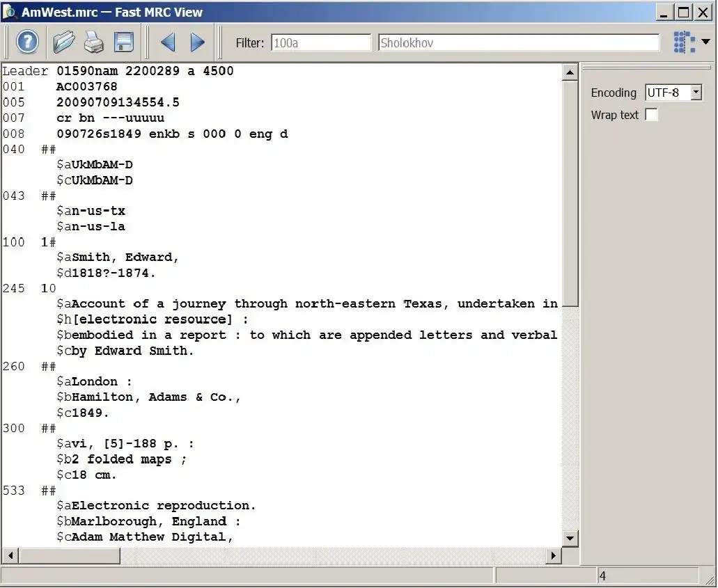Click the $c1849. subfield

(82, 412)
